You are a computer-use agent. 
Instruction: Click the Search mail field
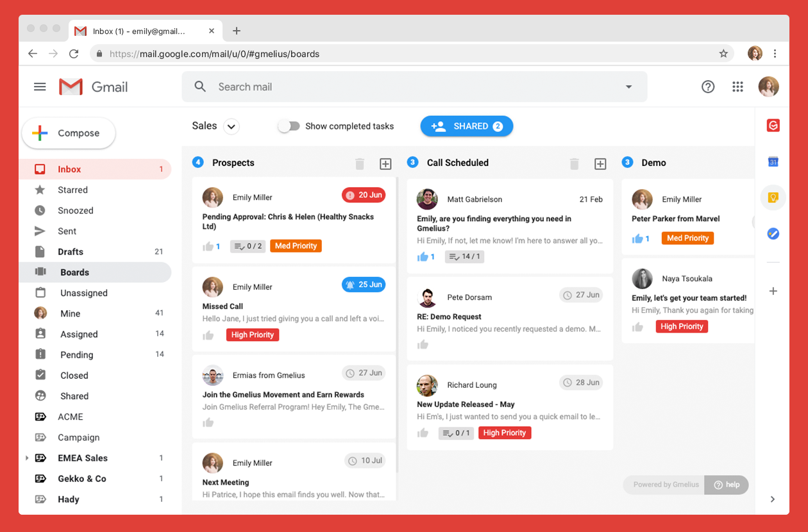tap(414, 87)
